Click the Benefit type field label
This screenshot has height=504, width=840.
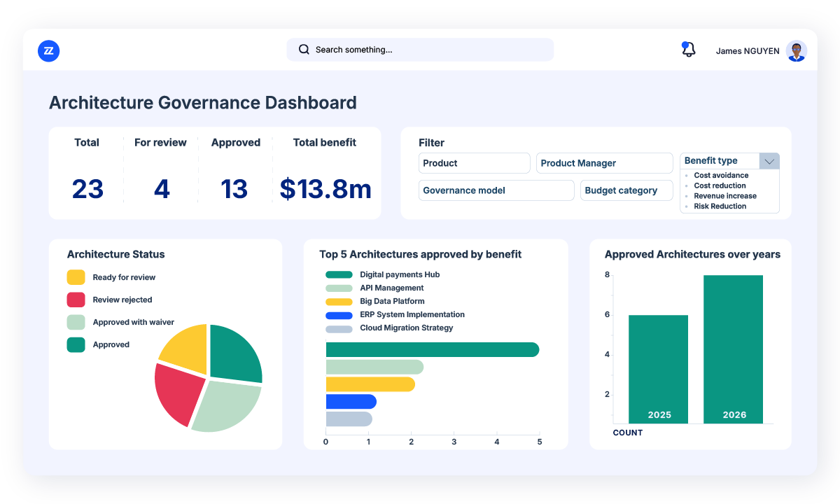[710, 161]
